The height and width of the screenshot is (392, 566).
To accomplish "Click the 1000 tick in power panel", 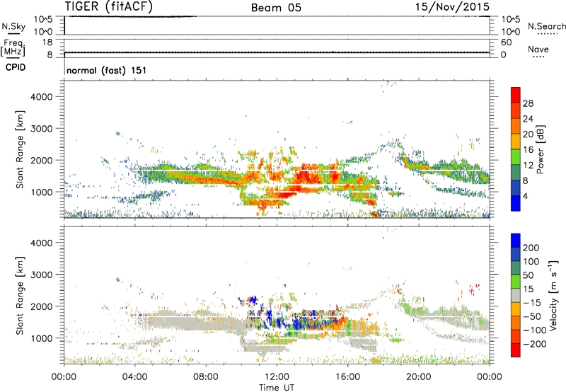I will point(42,192).
